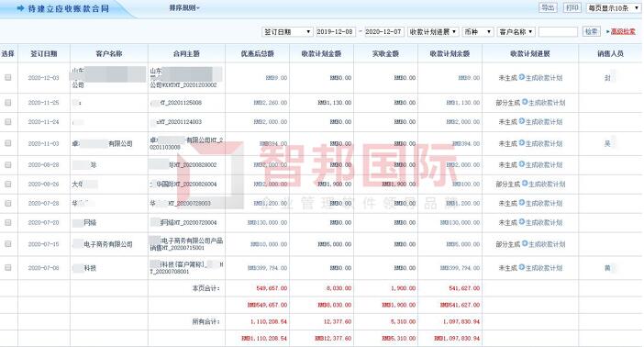This screenshot has height=347, width=644.
Task: Click generate plan icon in 2020-07-15 row
Action: coord(525,244)
